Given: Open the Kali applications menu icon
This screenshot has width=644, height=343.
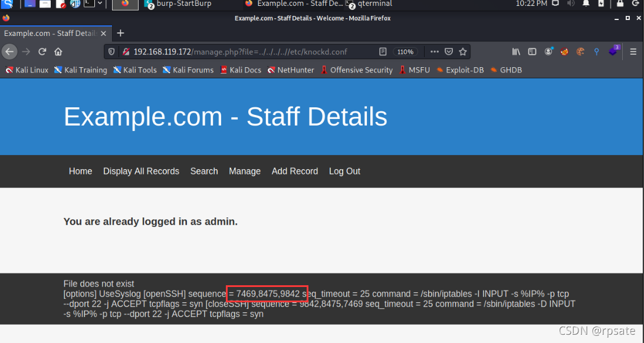Looking at the screenshot, I should click(x=7, y=4).
